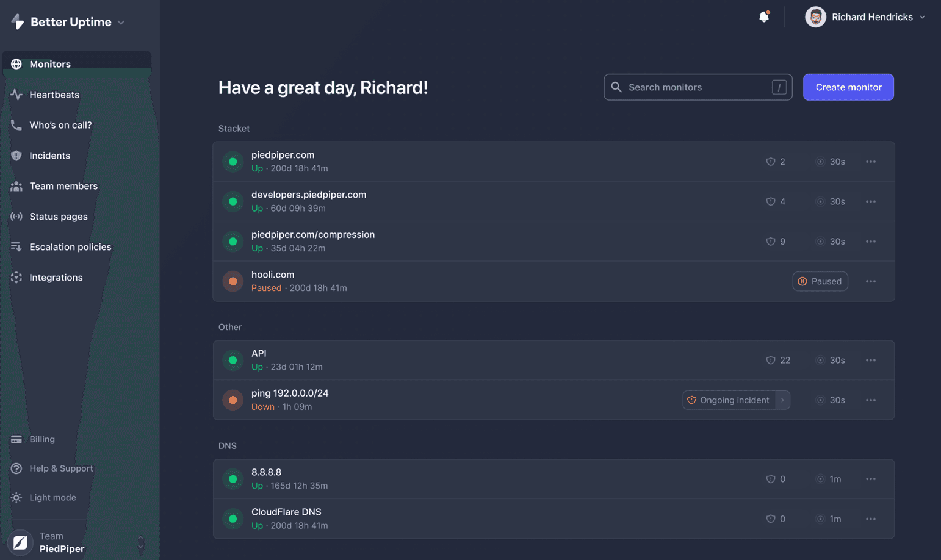This screenshot has width=941, height=560.
Task: Click the notification bell icon
Action: [763, 17]
